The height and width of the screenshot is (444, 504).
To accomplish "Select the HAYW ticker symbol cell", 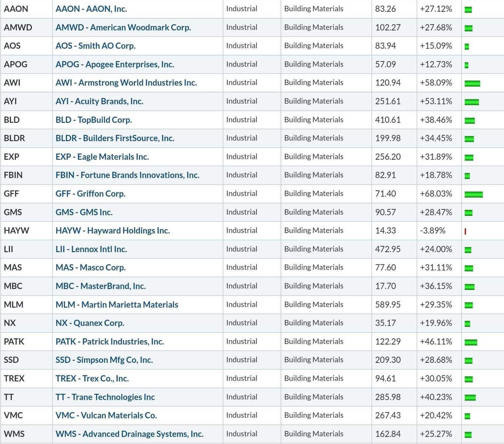I will 27,231.
